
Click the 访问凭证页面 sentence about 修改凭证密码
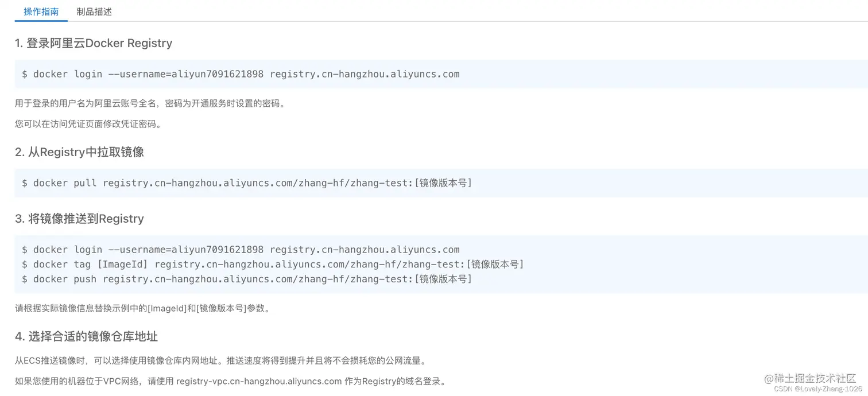88,124
